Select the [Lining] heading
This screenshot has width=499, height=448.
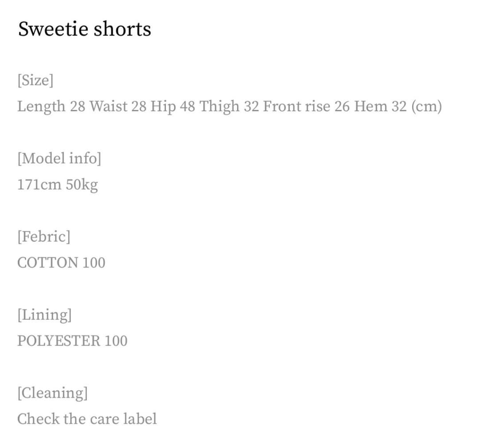pyautogui.click(x=44, y=315)
